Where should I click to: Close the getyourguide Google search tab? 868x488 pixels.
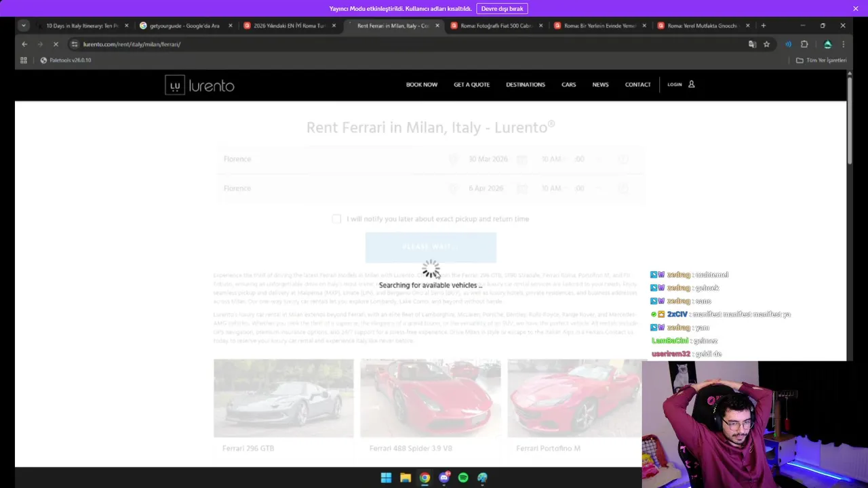[230, 26]
